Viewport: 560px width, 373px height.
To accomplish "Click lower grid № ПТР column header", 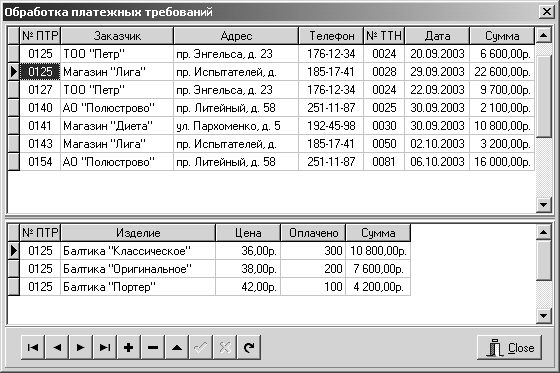I will 40,233.
